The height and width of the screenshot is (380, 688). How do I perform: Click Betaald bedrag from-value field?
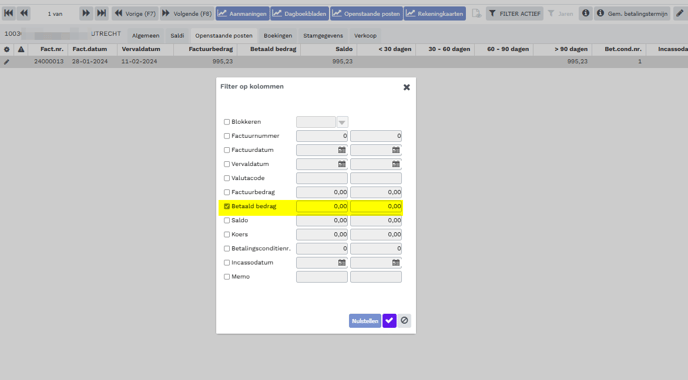coord(322,206)
